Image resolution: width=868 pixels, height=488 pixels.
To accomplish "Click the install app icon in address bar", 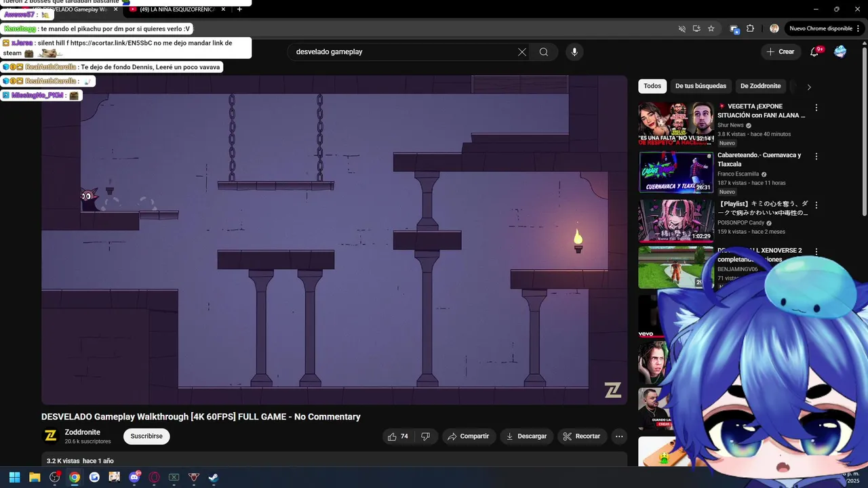I will (x=696, y=28).
